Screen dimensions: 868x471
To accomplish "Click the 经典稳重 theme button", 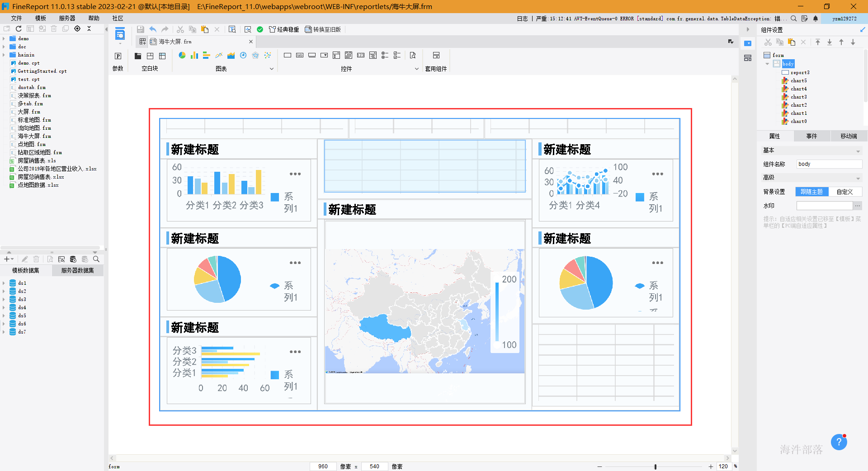I will coord(284,29).
